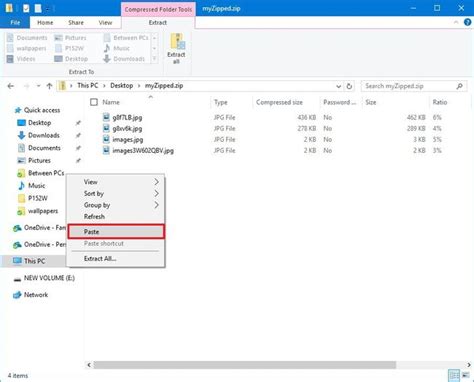The width and height of the screenshot is (474, 382).
Task: Click the horizontal scrollbar left arrow
Action: coord(89,365)
